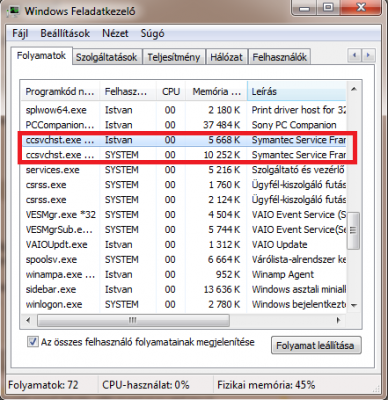The image size is (388, 400).
Task: Switch to the Felhasználók tab
Action: coord(280,57)
